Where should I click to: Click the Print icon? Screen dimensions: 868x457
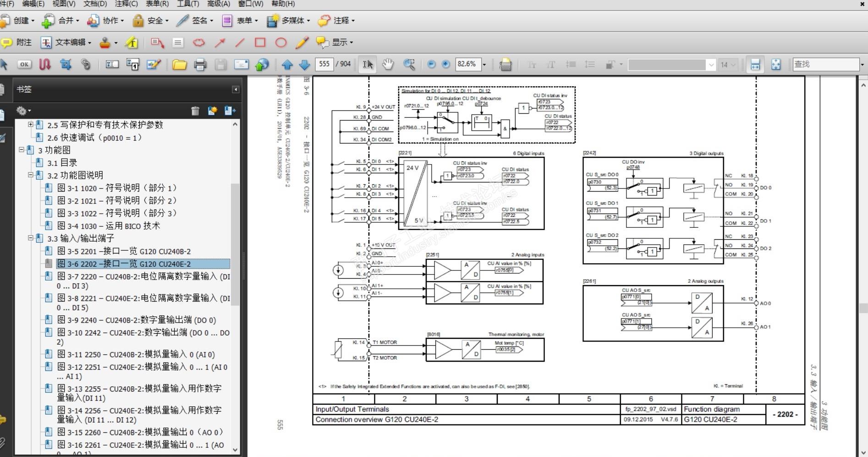click(200, 65)
